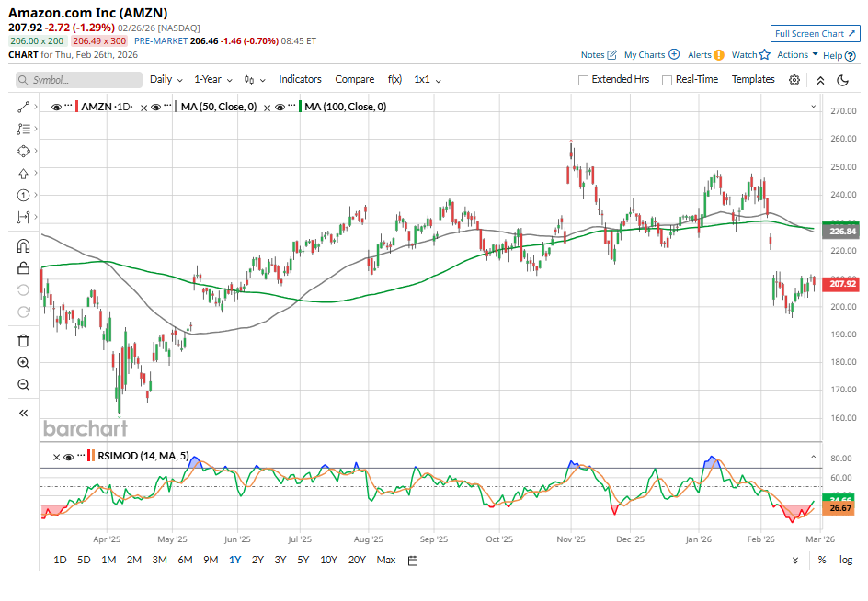
Task: Activate the magnet snap tool
Action: pyautogui.click(x=23, y=245)
